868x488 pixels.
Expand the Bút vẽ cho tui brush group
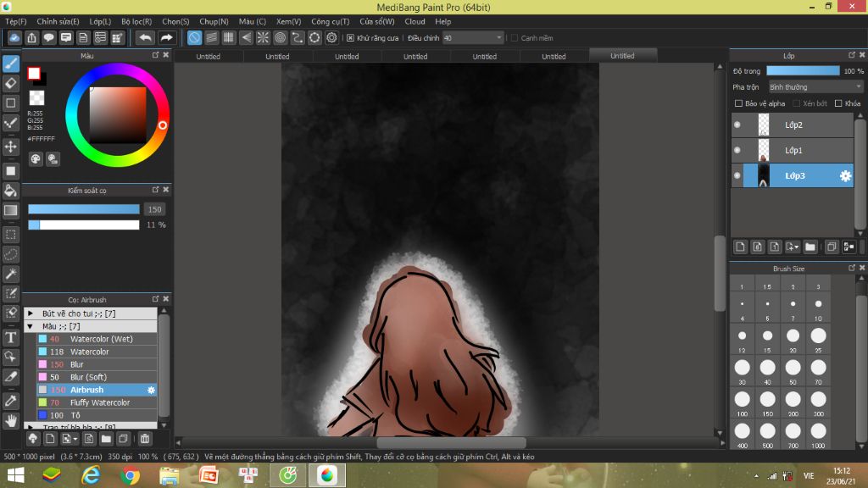click(31, 313)
